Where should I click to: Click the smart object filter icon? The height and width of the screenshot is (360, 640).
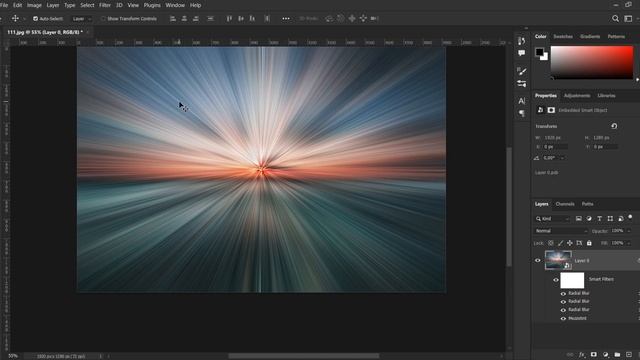click(x=620, y=219)
